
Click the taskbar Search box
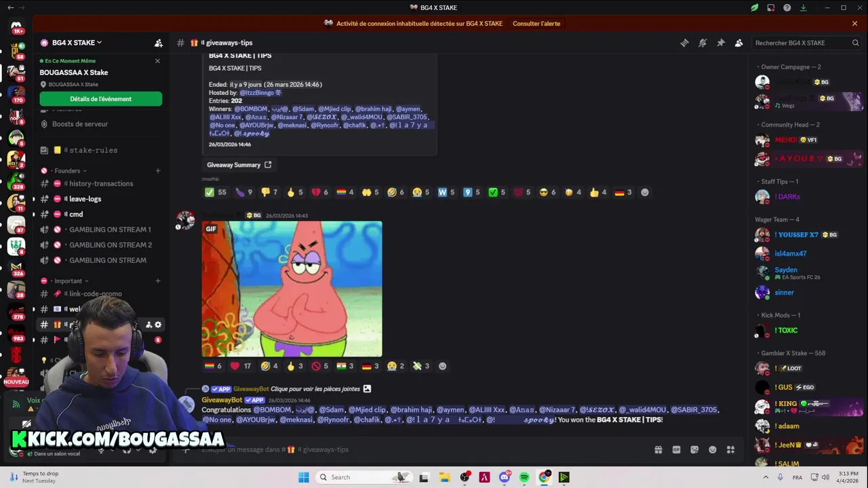click(x=365, y=477)
